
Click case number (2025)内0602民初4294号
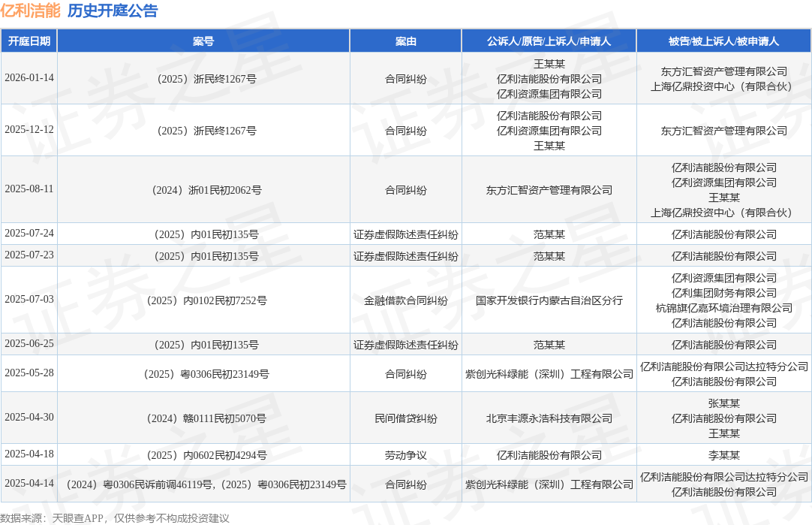click(206, 455)
